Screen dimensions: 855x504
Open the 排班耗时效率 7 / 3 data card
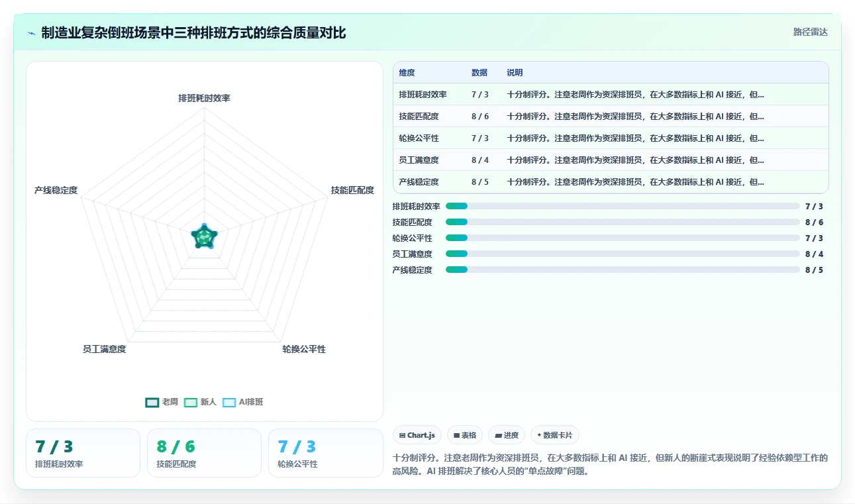point(83,453)
